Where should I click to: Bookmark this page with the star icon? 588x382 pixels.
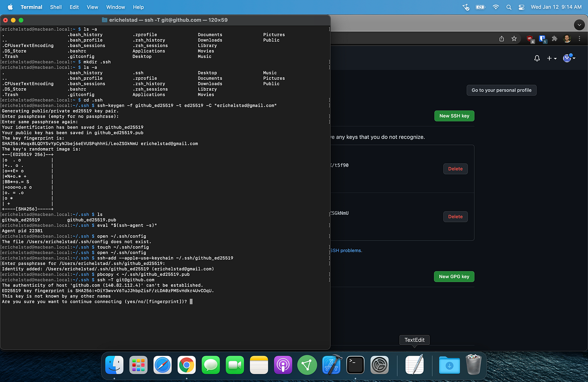tap(514, 39)
